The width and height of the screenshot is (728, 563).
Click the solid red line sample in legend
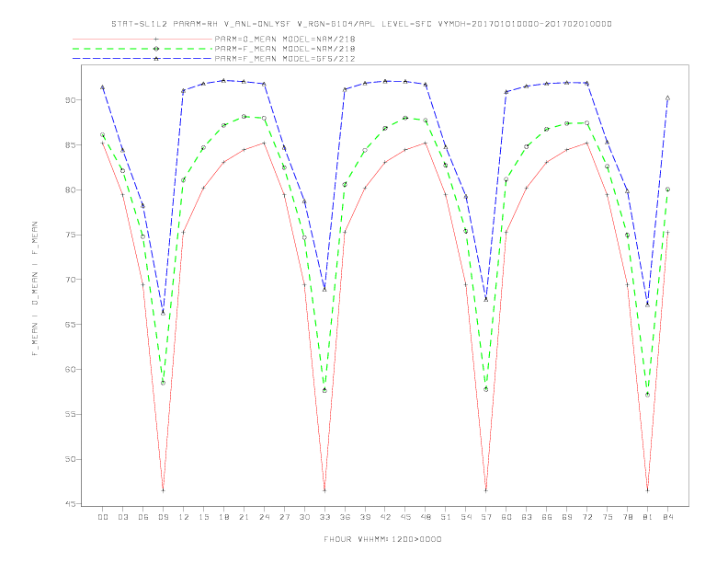(x=142, y=39)
